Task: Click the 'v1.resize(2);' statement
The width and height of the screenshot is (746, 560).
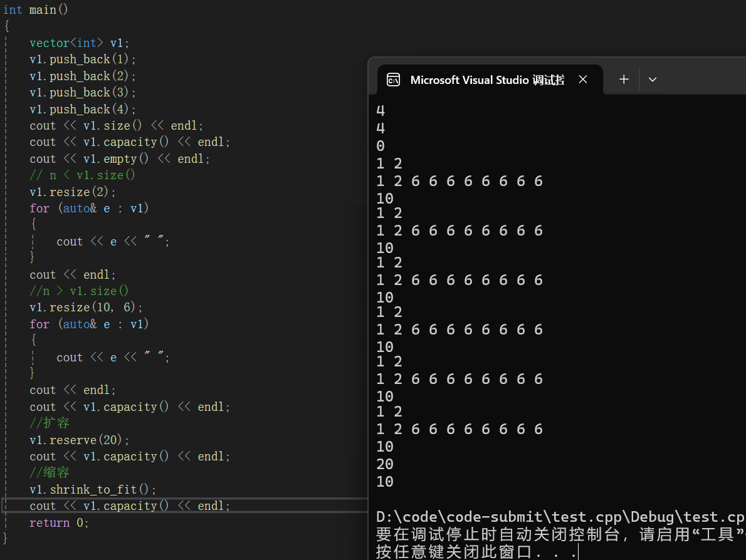Action: pos(72,192)
